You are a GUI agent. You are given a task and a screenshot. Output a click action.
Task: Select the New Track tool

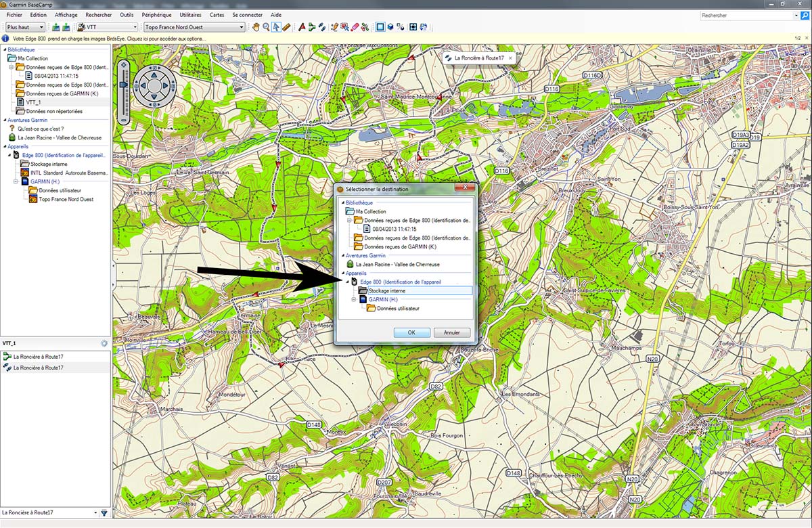pos(322,27)
